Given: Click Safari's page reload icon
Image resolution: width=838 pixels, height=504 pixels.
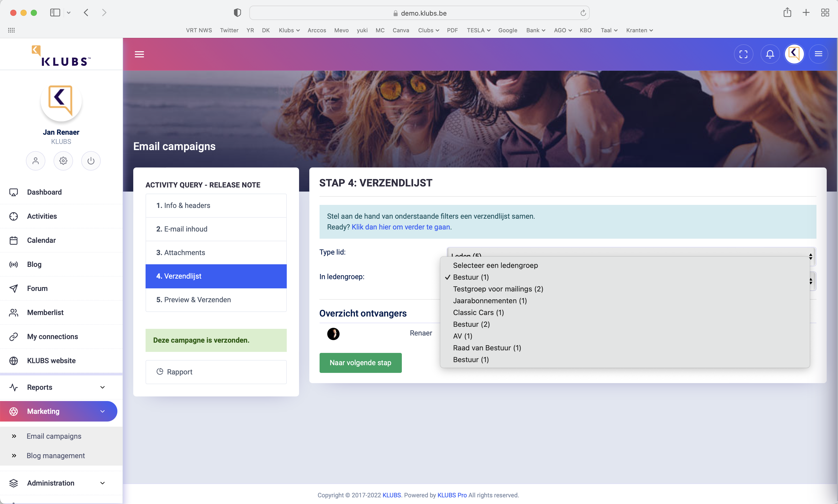Looking at the screenshot, I should pyautogui.click(x=583, y=13).
